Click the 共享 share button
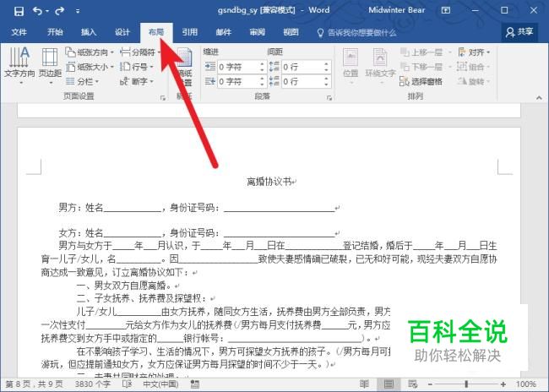 coord(519,32)
